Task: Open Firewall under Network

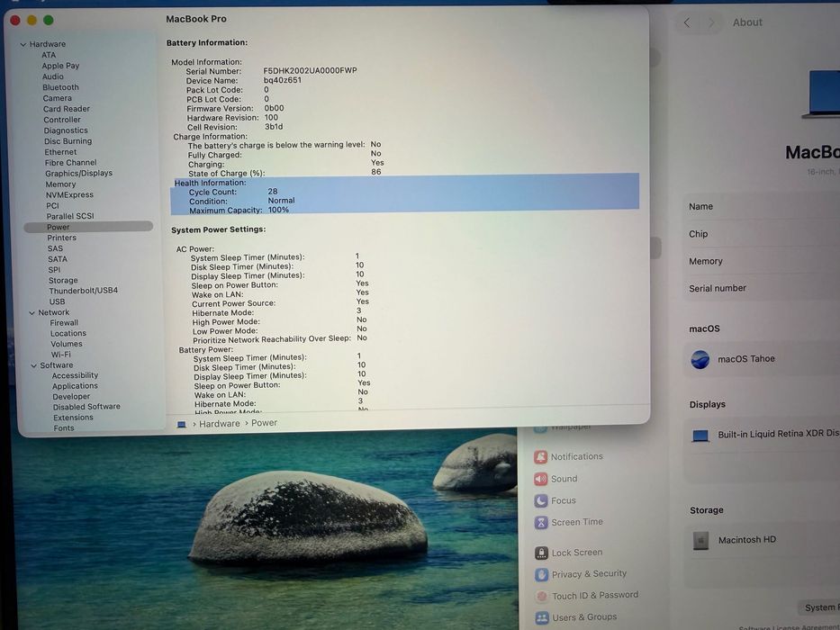Action: [64, 322]
